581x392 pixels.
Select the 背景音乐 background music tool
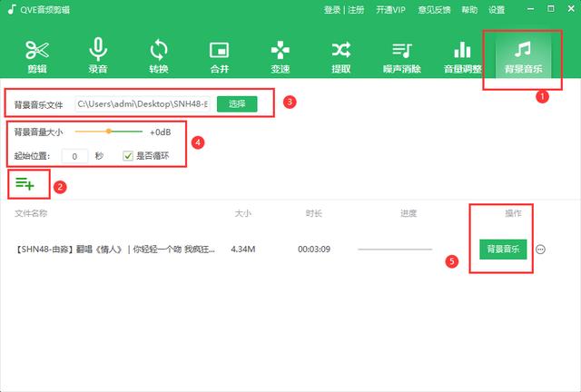click(523, 56)
